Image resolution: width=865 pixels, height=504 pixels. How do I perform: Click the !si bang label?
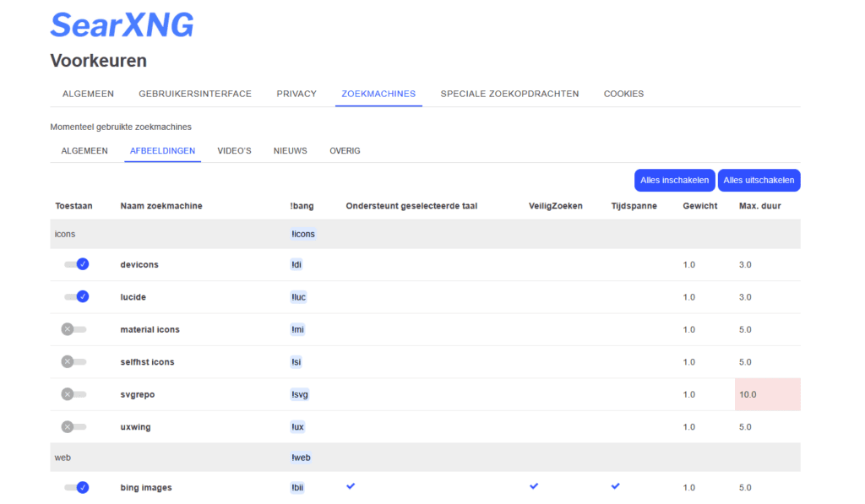[296, 362]
